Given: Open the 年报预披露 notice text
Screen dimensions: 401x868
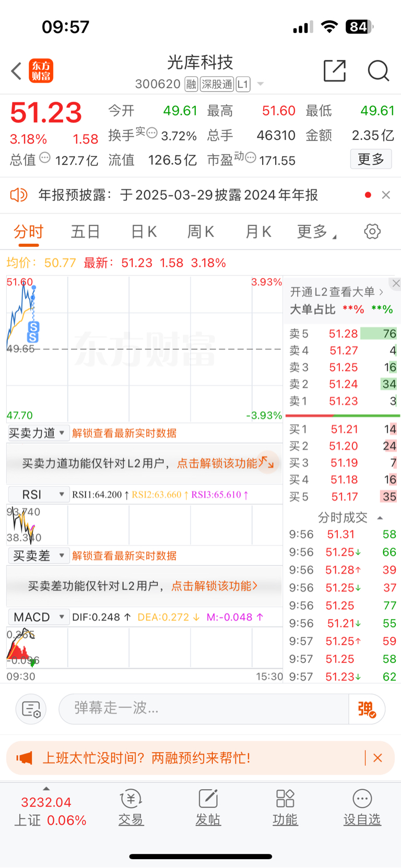Looking at the screenshot, I should 178,195.
